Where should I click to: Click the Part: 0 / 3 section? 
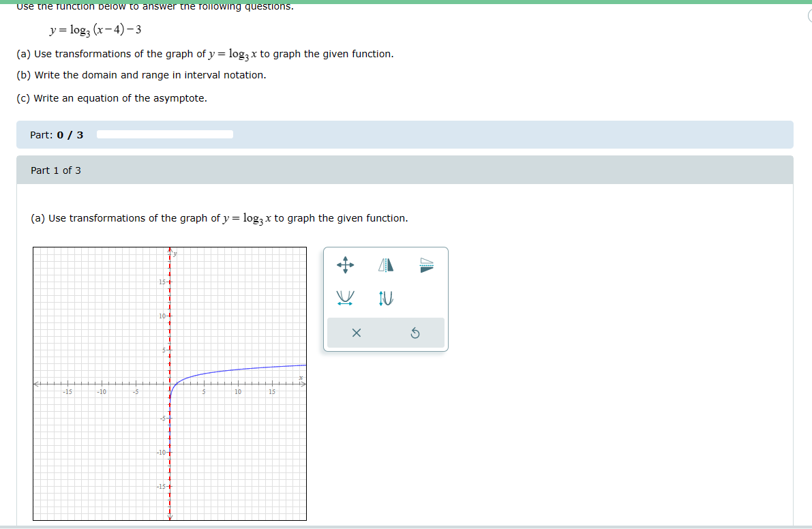(x=56, y=134)
